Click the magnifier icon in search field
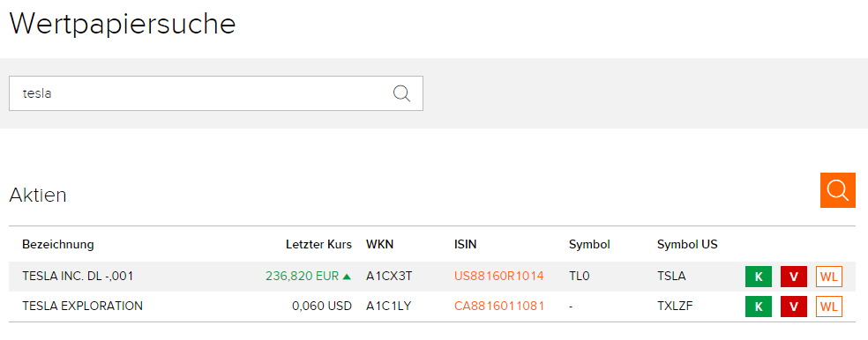 (401, 92)
